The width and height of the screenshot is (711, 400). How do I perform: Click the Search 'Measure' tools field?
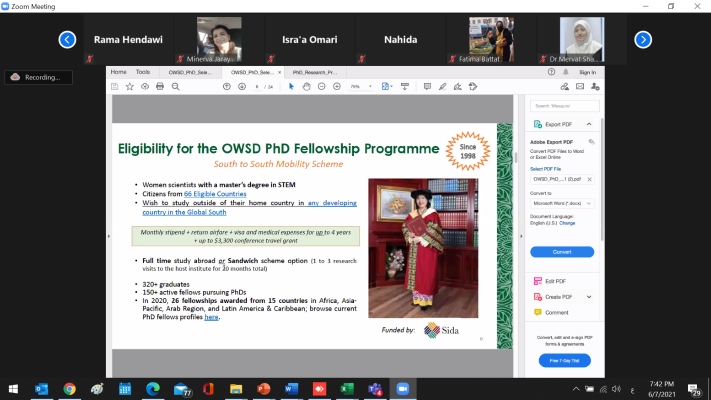point(562,105)
